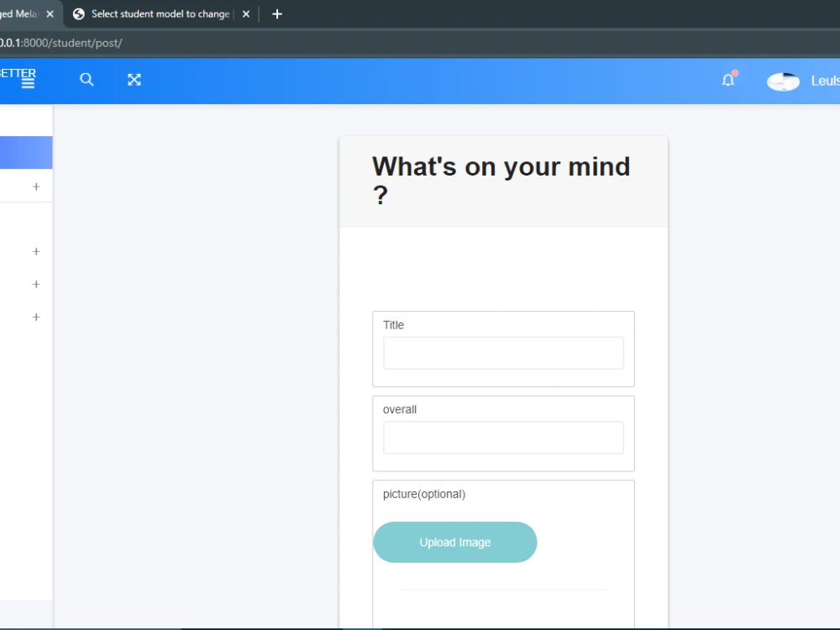The width and height of the screenshot is (840, 630).
Task: Switch to 'Select student model to change' tab
Action: click(x=160, y=14)
